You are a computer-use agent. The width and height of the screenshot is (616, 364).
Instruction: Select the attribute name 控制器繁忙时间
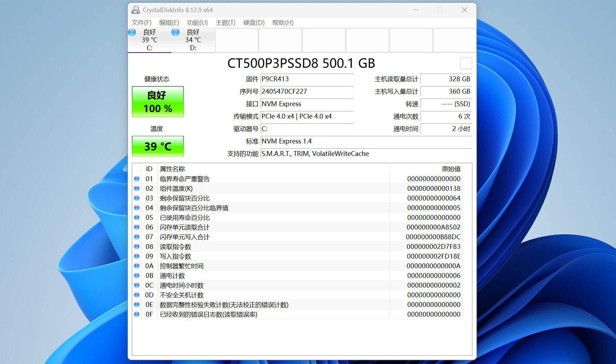181,266
